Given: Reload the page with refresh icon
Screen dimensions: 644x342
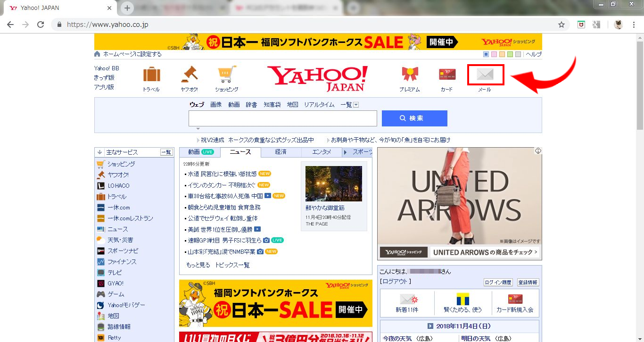Looking at the screenshot, I should pyautogui.click(x=41, y=25).
